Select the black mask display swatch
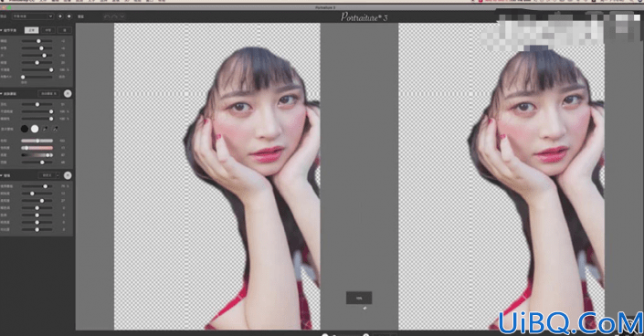 point(25,129)
